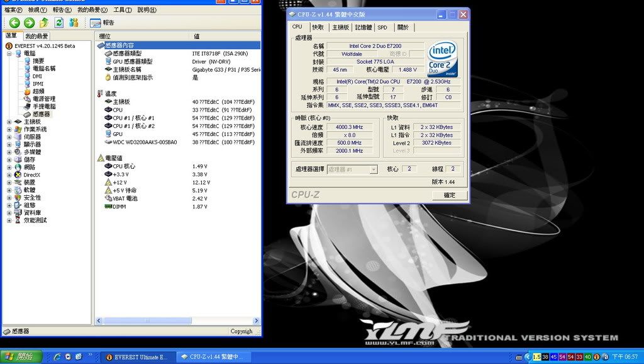
Task: Launch the media player from quick launch
Action: pyautogui.click(x=68, y=357)
